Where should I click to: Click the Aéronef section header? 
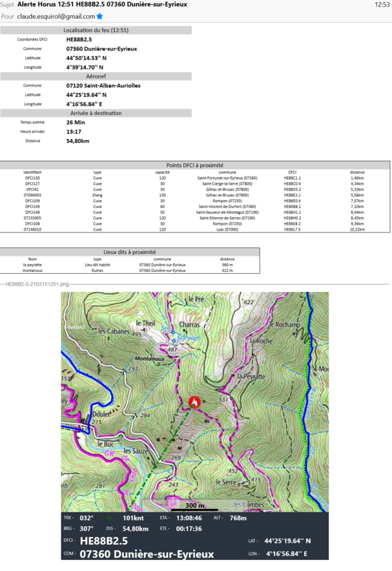click(x=96, y=76)
